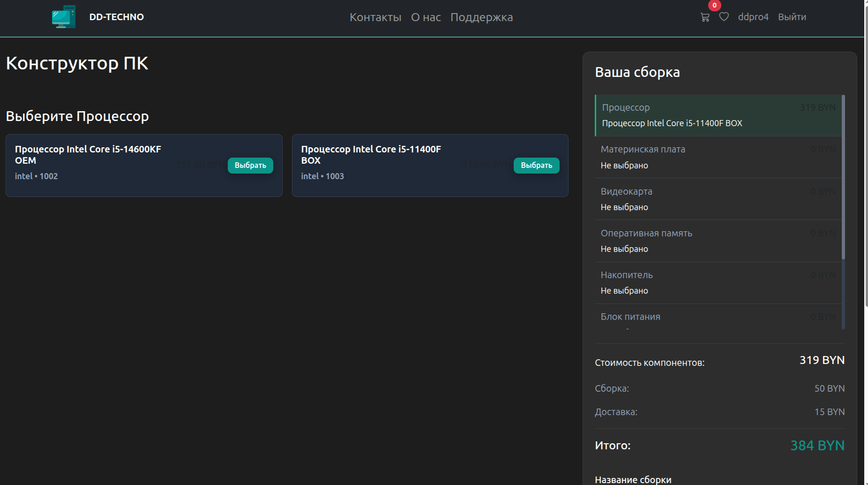Open the ddpro4 user profile
The height and width of the screenshot is (485, 868).
[753, 17]
